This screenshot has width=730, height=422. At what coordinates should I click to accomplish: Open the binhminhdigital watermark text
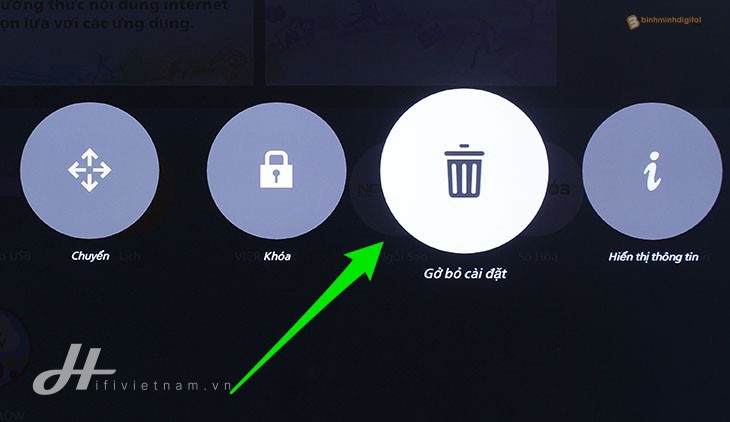(x=671, y=20)
